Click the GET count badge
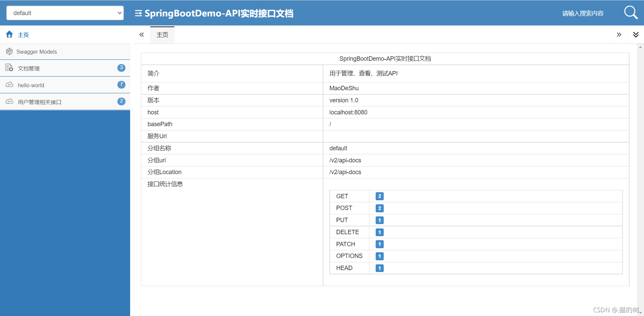This screenshot has width=644, height=316. [x=380, y=196]
